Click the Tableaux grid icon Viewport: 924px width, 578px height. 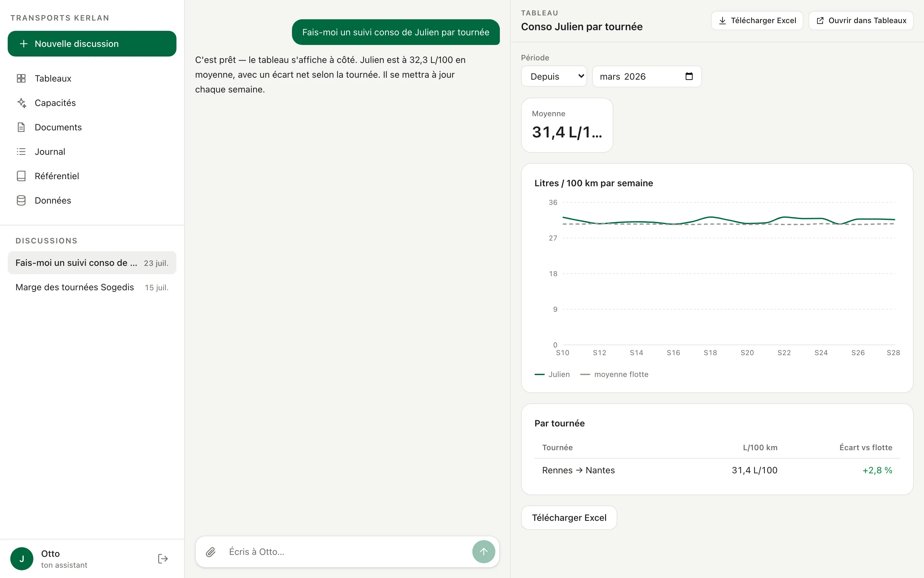point(21,78)
